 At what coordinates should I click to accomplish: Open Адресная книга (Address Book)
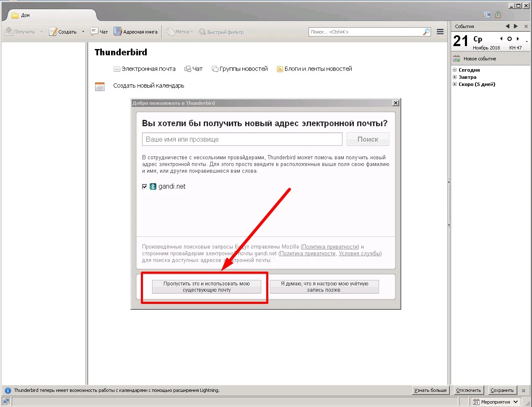(x=135, y=32)
